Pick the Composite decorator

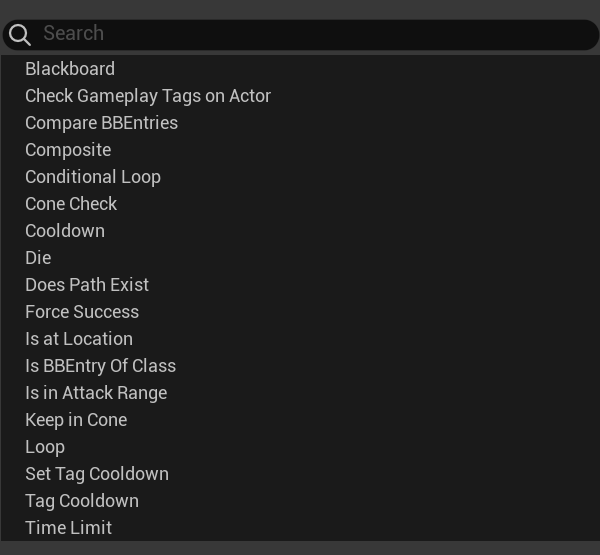pos(68,150)
